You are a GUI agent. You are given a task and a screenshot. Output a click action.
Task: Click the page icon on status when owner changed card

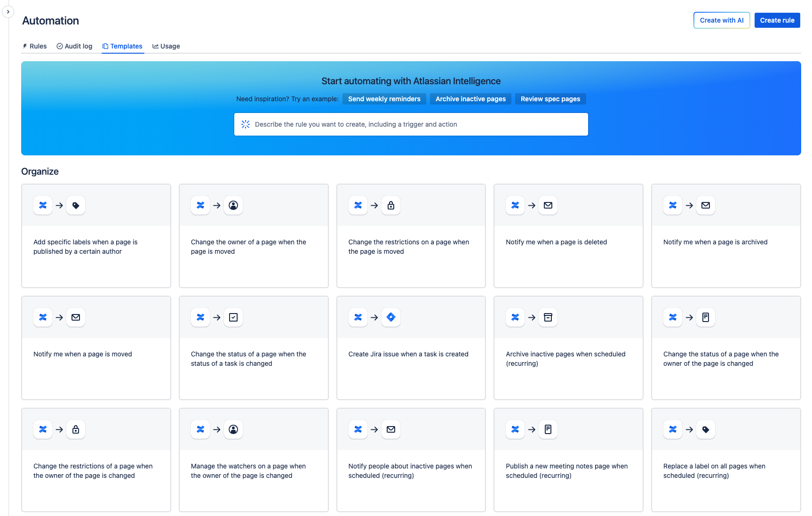pos(706,317)
